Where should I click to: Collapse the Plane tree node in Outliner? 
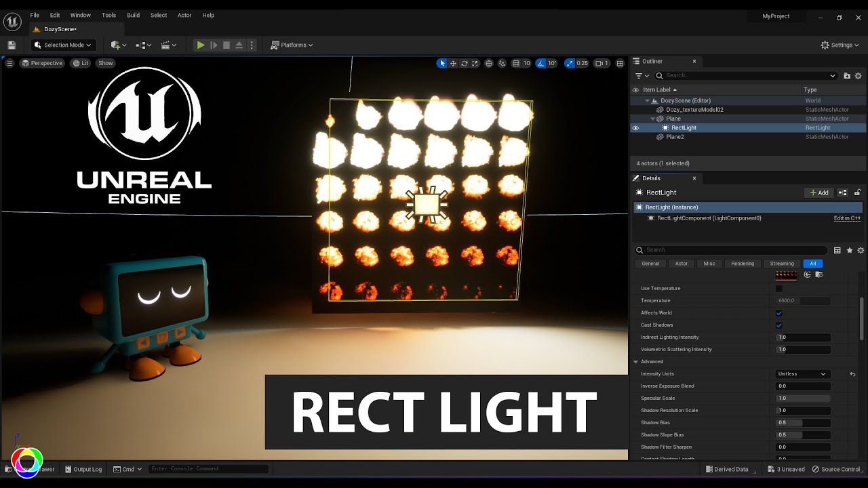[x=653, y=119]
